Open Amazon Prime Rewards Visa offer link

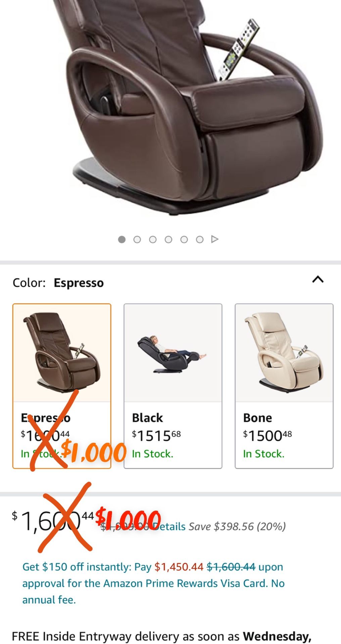pos(153,583)
